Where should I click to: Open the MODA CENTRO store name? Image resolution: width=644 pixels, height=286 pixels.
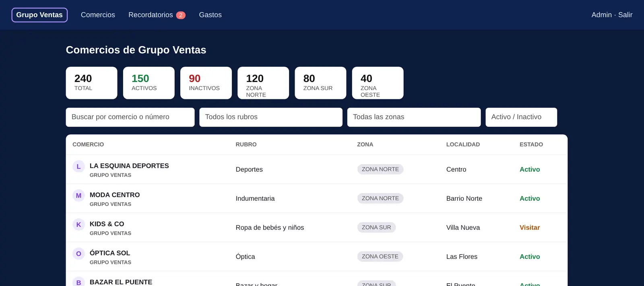tap(115, 195)
